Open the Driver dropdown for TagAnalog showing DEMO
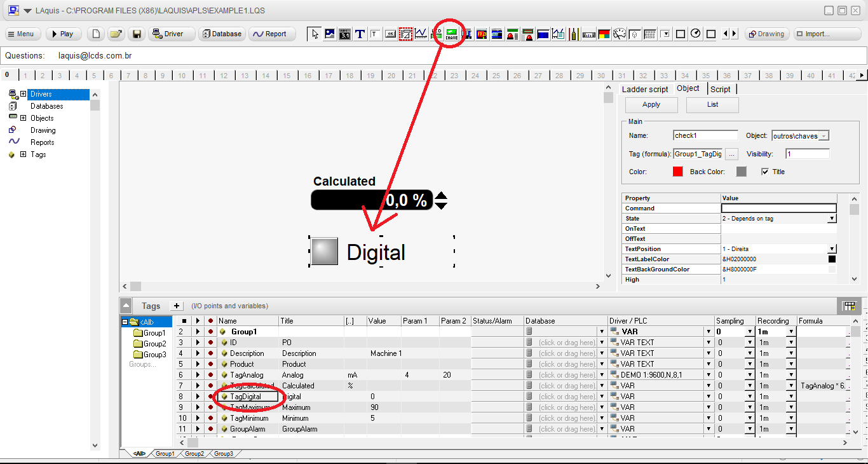Image resolution: width=868 pixels, height=464 pixels. click(x=708, y=374)
